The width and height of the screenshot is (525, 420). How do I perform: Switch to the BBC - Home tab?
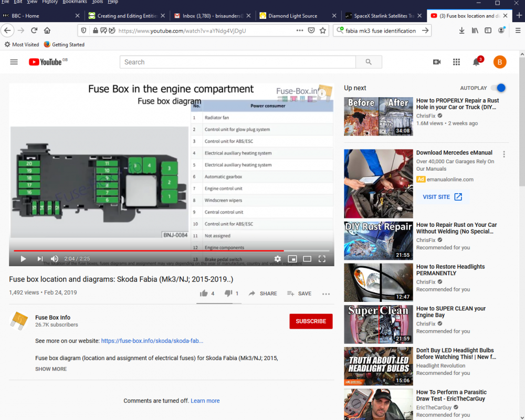pos(41,16)
